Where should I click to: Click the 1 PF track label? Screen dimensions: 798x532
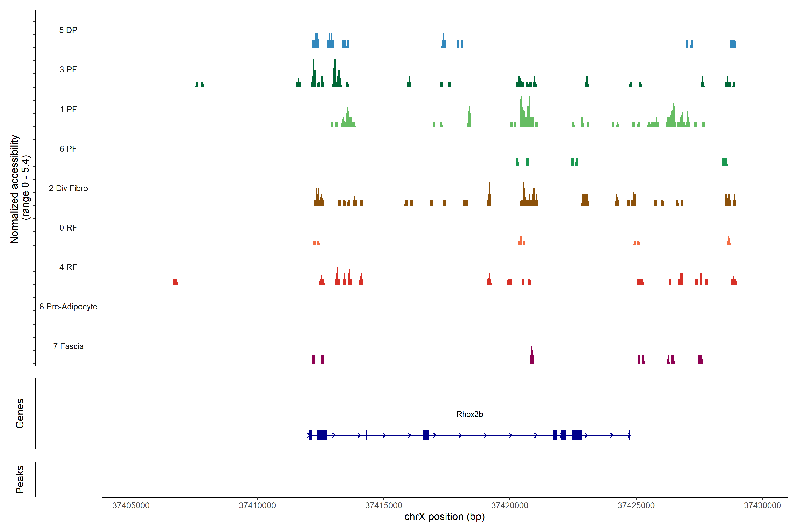pos(68,109)
